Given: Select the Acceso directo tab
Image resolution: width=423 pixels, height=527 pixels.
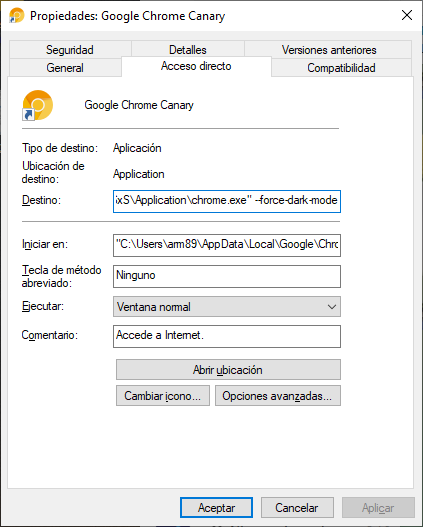Looking at the screenshot, I should pos(196,66).
